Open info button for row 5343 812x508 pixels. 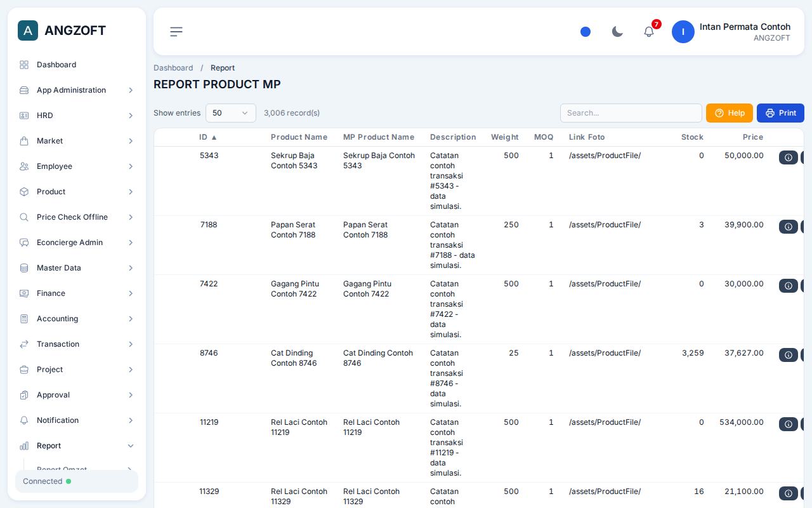tap(789, 157)
